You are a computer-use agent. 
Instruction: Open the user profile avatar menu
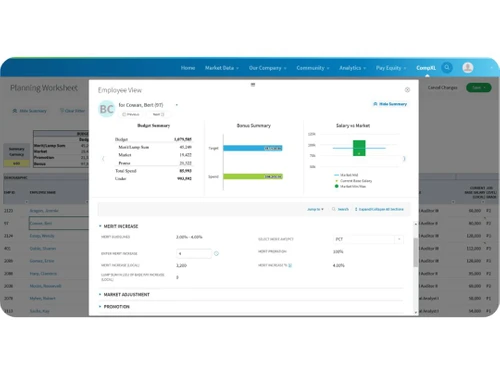pos(468,68)
